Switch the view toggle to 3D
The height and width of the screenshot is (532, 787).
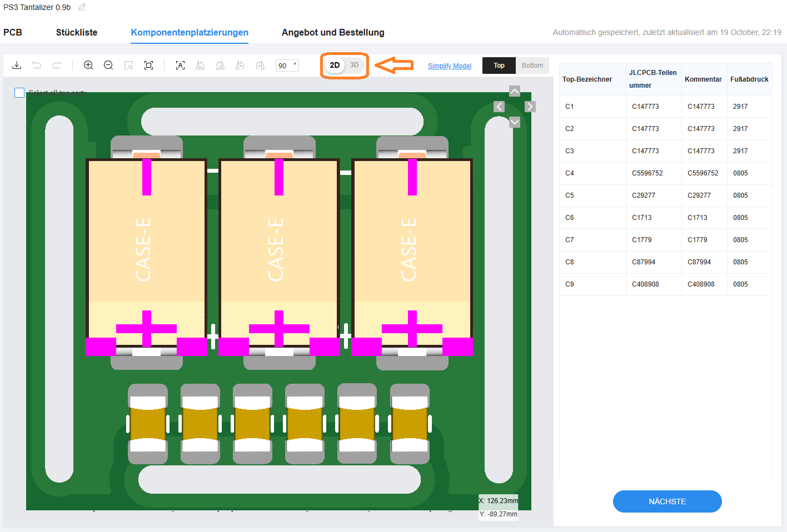point(354,65)
